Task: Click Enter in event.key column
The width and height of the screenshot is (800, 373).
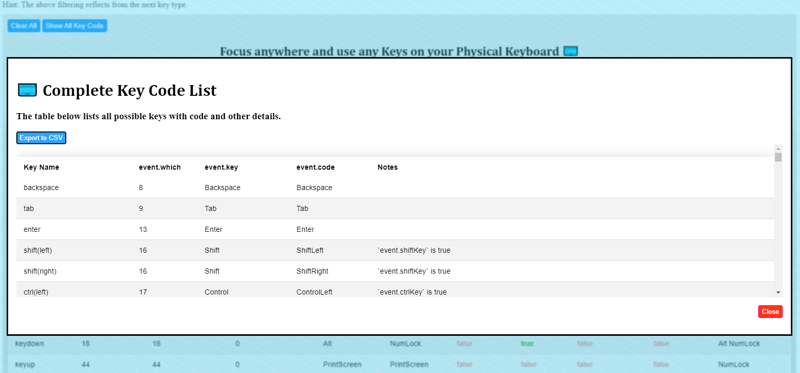Action: [213, 230]
